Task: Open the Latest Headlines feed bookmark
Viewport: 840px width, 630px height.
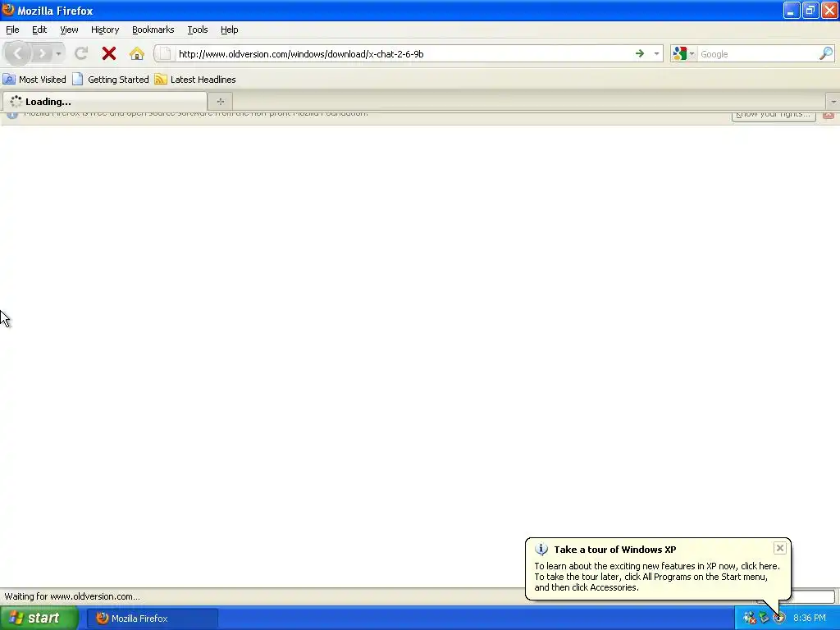Action: 195,80
